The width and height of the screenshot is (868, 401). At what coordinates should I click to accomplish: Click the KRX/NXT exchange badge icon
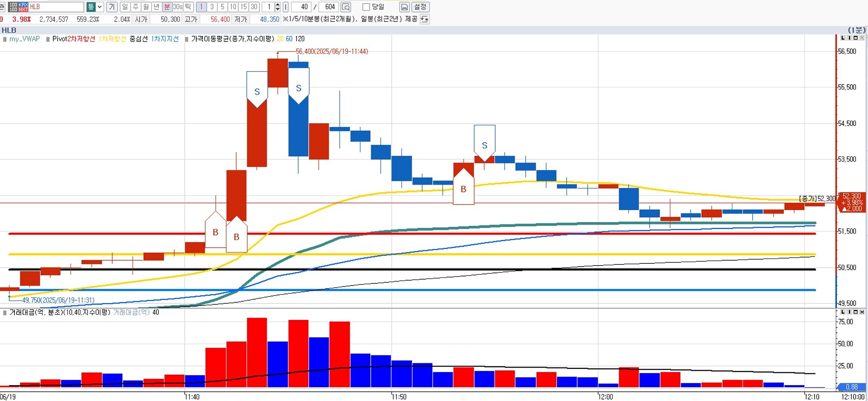click(x=19, y=7)
